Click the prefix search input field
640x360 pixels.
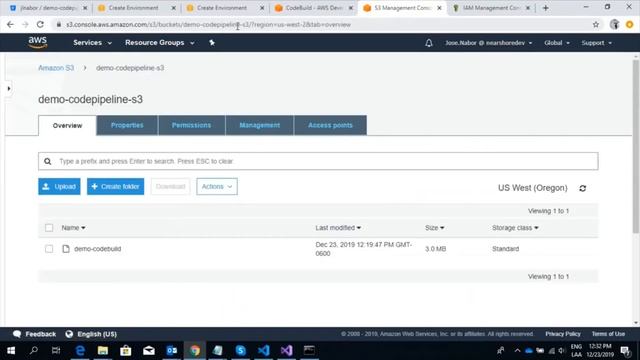(x=318, y=161)
